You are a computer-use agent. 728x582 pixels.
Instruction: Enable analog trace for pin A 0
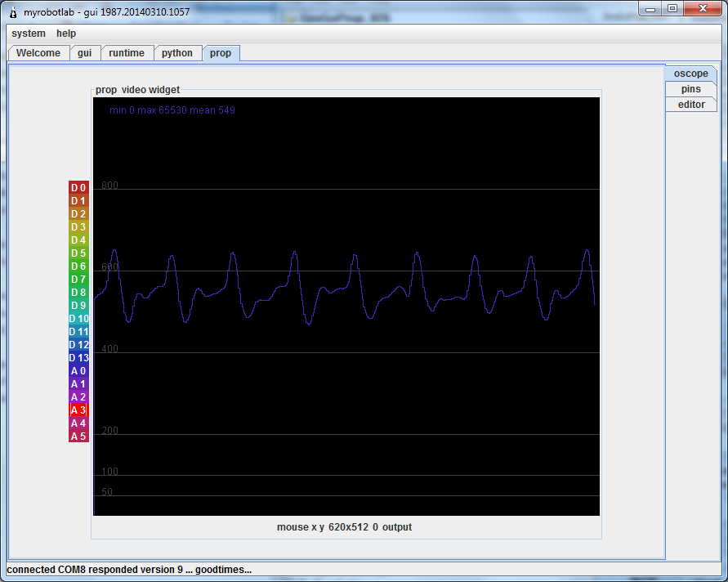click(x=78, y=370)
